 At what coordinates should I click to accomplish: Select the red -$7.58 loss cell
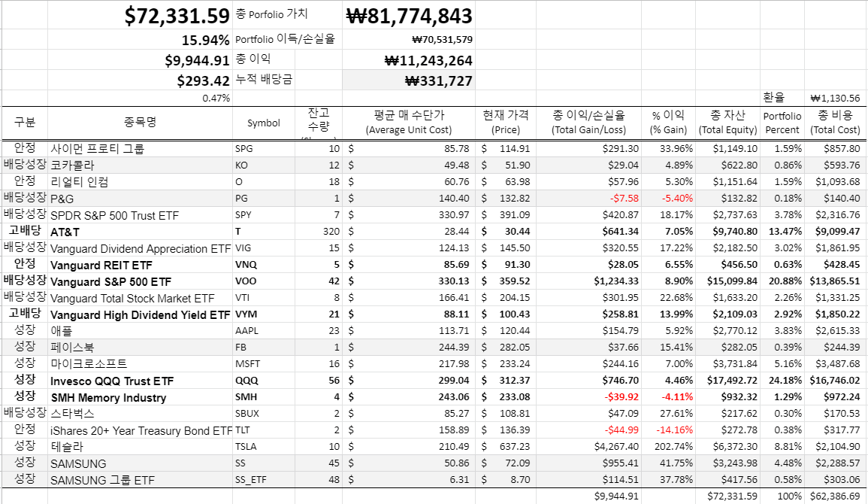coord(588,199)
